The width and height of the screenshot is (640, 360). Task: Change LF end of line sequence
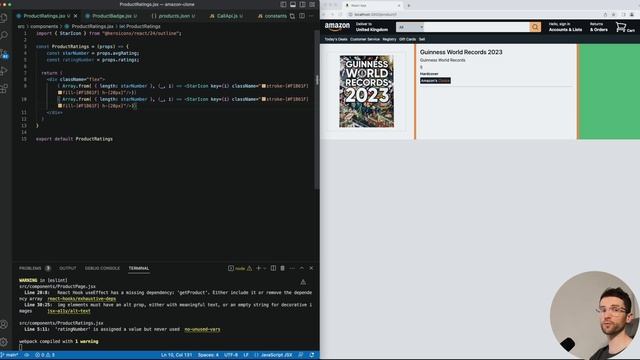[x=246, y=355]
